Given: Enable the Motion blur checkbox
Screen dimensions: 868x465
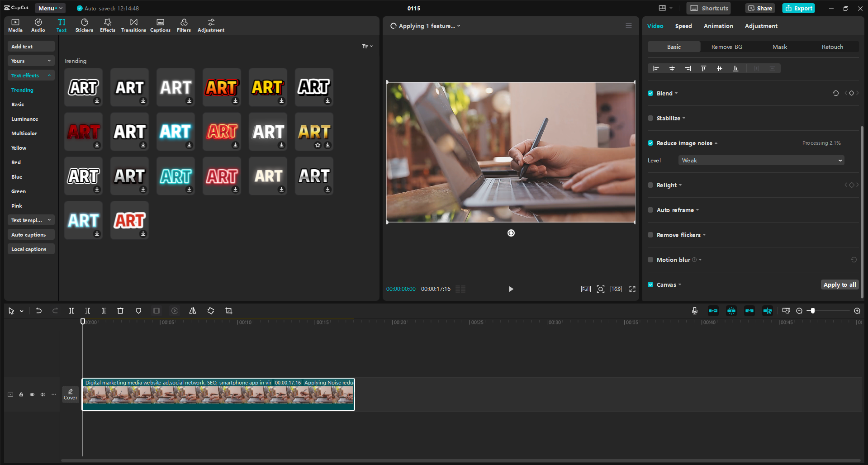Looking at the screenshot, I should (650, 260).
